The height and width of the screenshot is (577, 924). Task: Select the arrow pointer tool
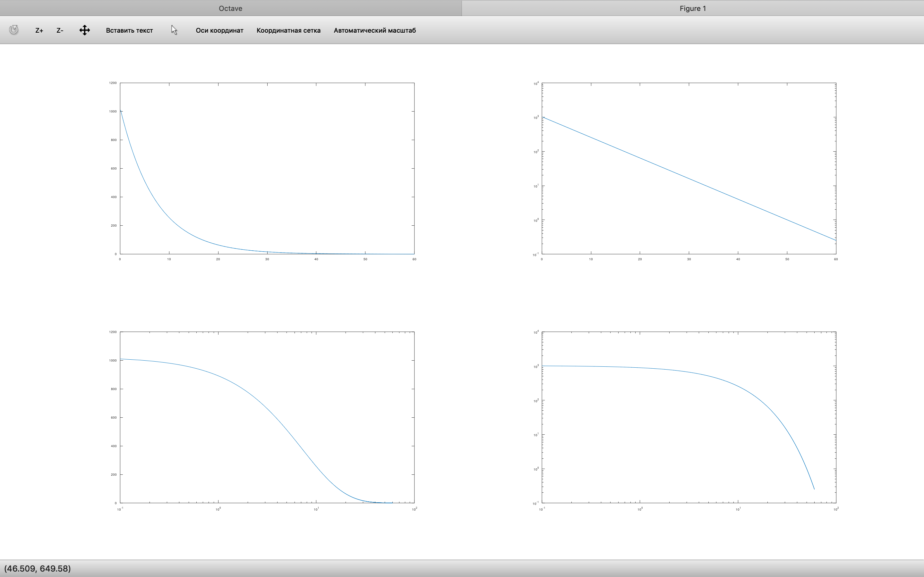174,30
